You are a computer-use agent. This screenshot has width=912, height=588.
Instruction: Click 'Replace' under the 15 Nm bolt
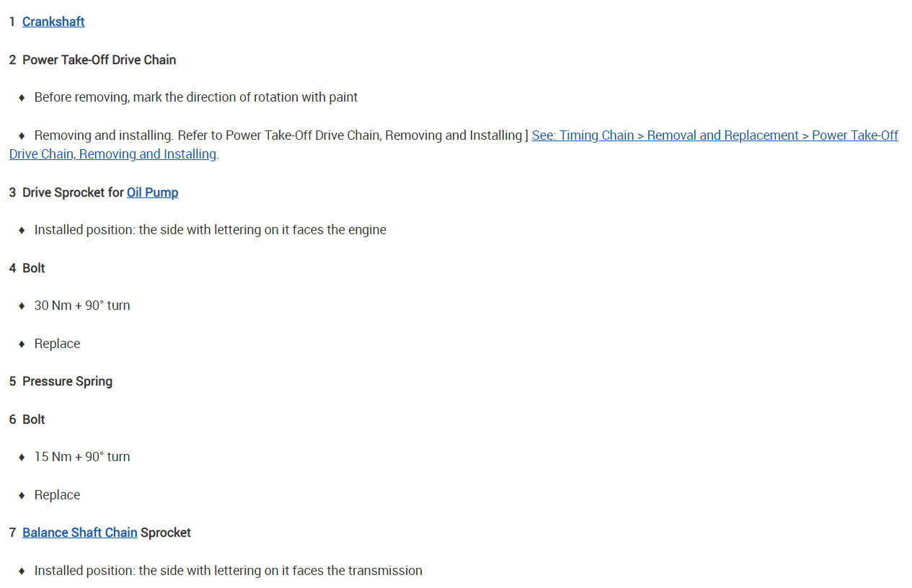[x=57, y=495]
